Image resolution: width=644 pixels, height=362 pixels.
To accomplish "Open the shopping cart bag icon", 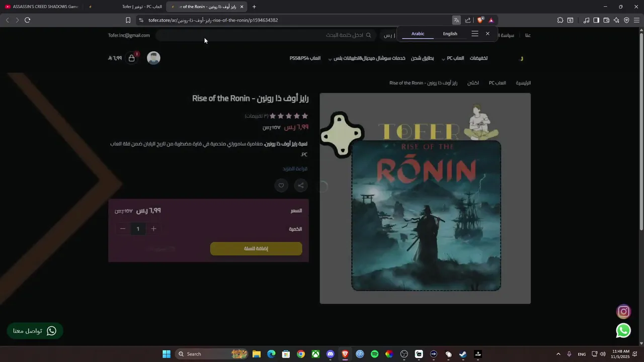I will point(131,58).
